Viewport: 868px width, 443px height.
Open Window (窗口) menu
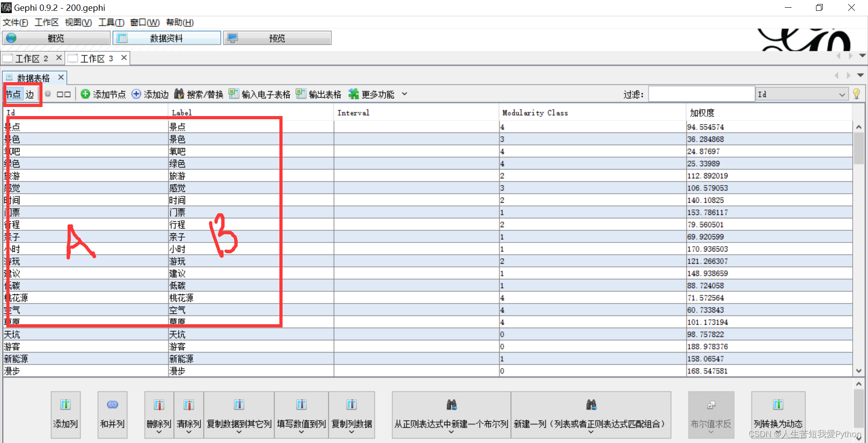[x=145, y=23]
